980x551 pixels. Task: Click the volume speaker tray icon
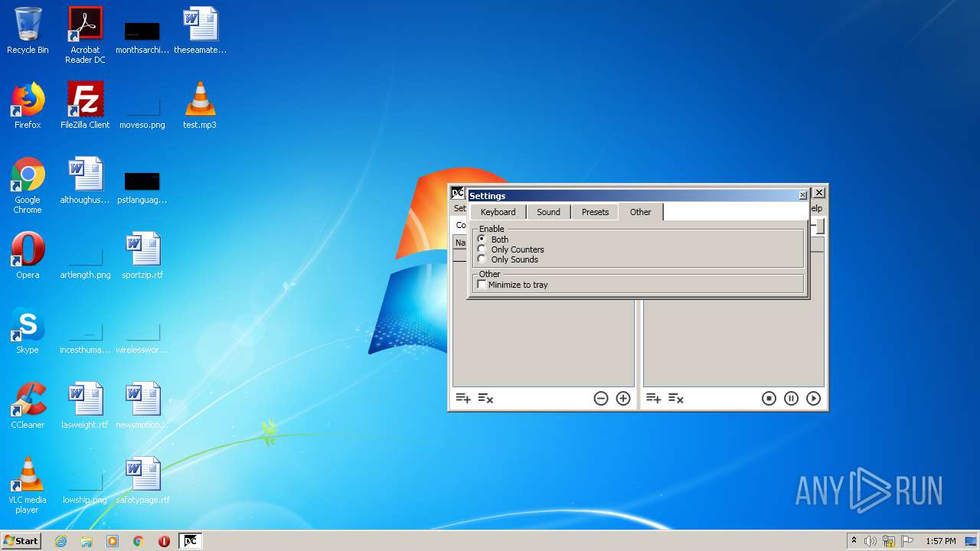[x=871, y=541]
